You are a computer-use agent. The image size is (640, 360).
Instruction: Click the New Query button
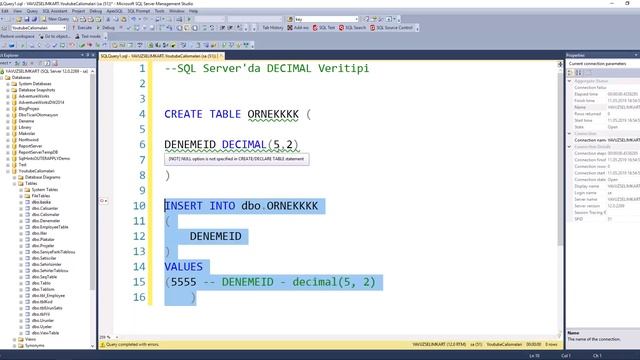55,19
